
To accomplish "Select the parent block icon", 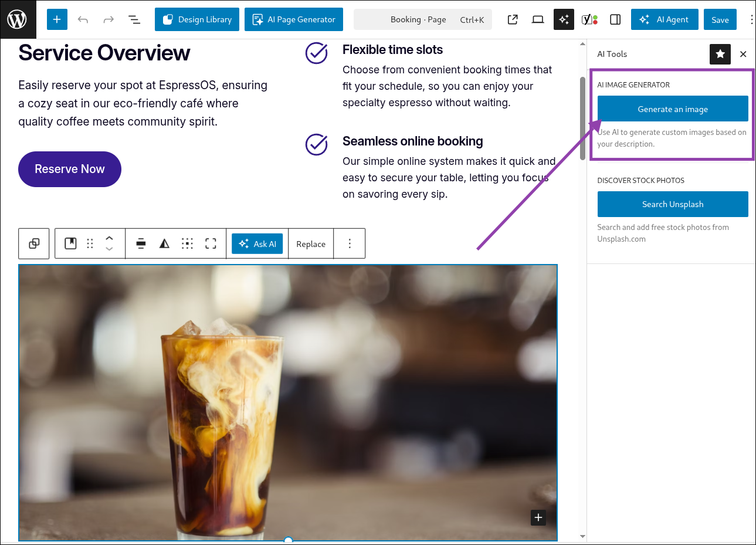I will 34,243.
